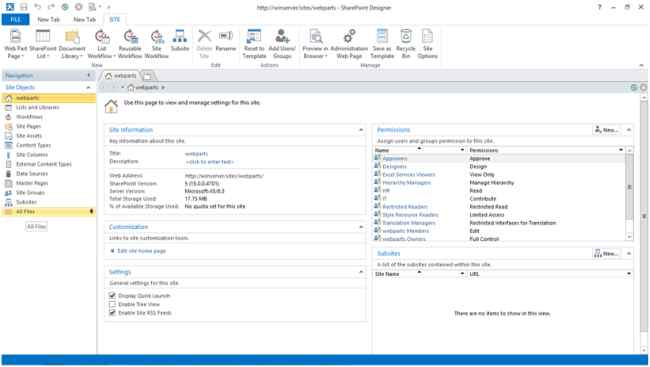Switch to the SITE ribbon tab
The width and height of the screenshot is (650, 367).
point(115,19)
